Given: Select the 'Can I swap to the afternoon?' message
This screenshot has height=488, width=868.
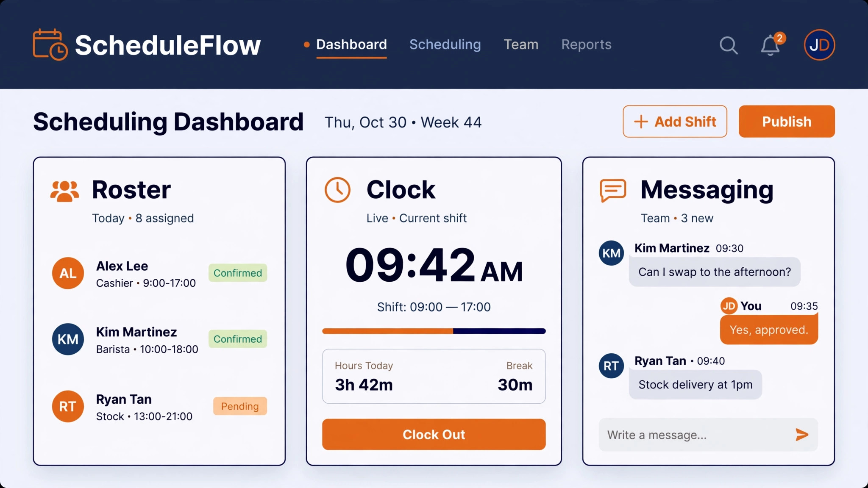Looking at the screenshot, I should [715, 272].
